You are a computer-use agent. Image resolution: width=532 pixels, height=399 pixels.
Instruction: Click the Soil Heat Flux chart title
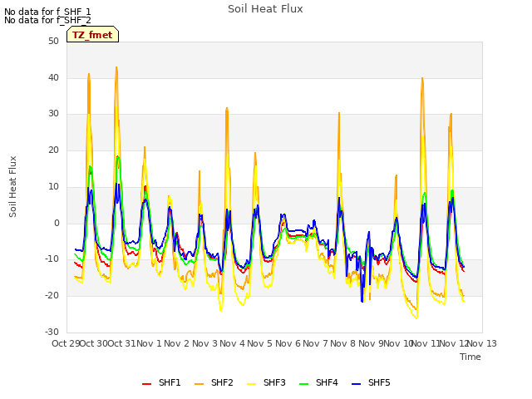[265, 9]
